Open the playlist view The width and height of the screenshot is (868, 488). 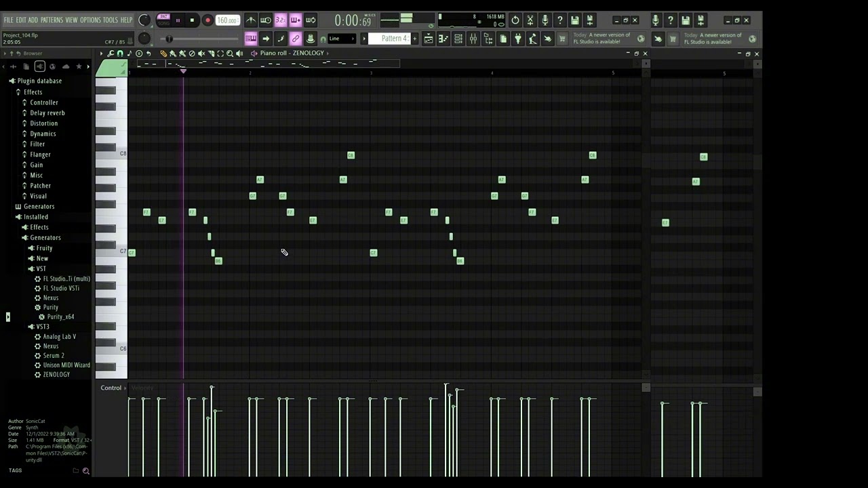click(x=428, y=39)
